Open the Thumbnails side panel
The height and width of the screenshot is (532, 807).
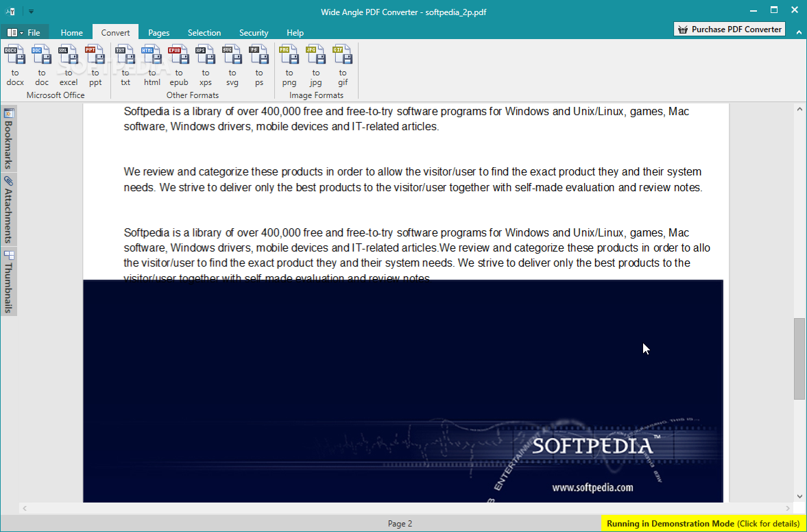[9, 282]
